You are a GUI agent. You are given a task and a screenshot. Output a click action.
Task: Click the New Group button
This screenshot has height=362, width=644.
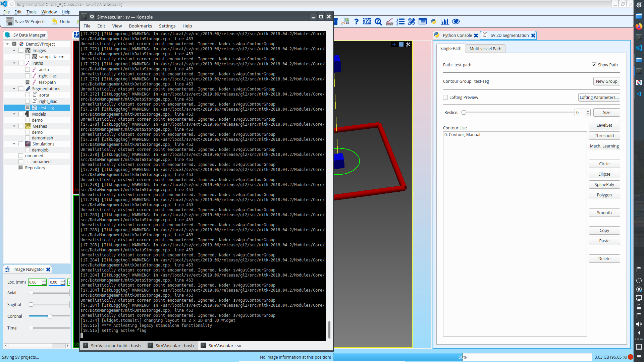[x=607, y=81]
